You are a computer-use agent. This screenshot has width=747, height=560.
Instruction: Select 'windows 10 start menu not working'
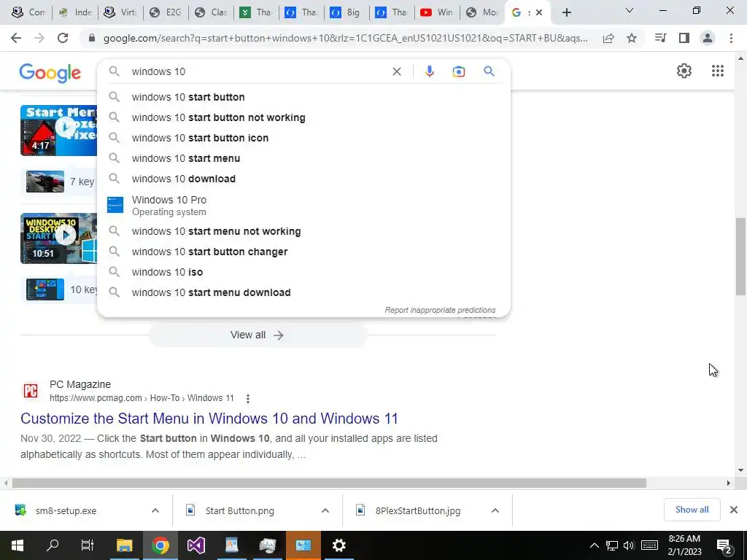click(303, 231)
